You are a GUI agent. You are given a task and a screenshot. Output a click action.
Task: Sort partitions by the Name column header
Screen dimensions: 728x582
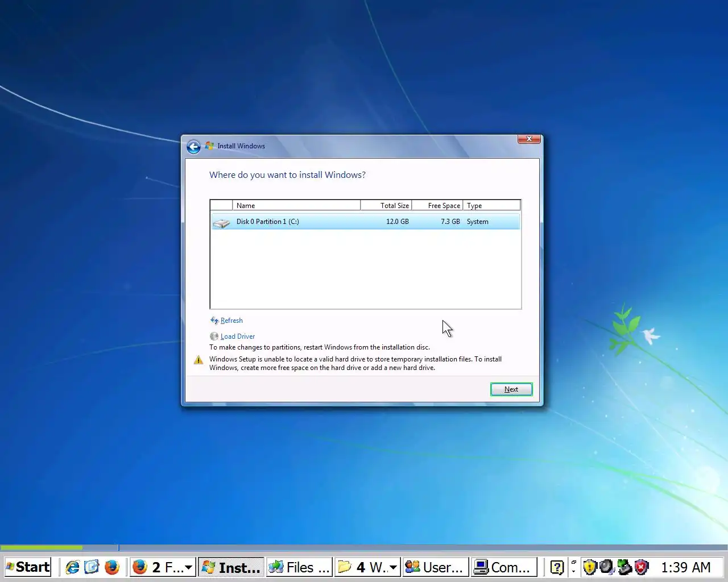tap(296, 206)
